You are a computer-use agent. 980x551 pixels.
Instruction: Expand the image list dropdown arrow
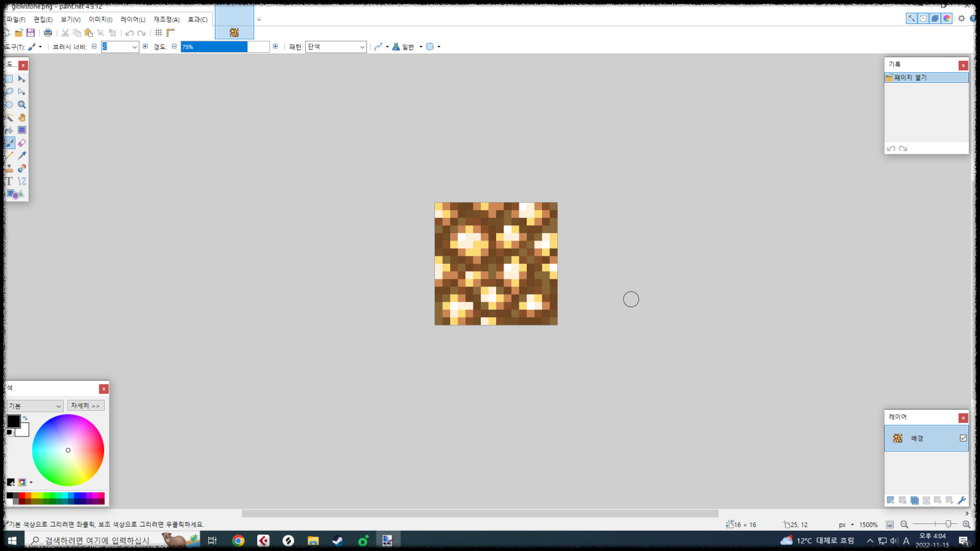tap(259, 19)
